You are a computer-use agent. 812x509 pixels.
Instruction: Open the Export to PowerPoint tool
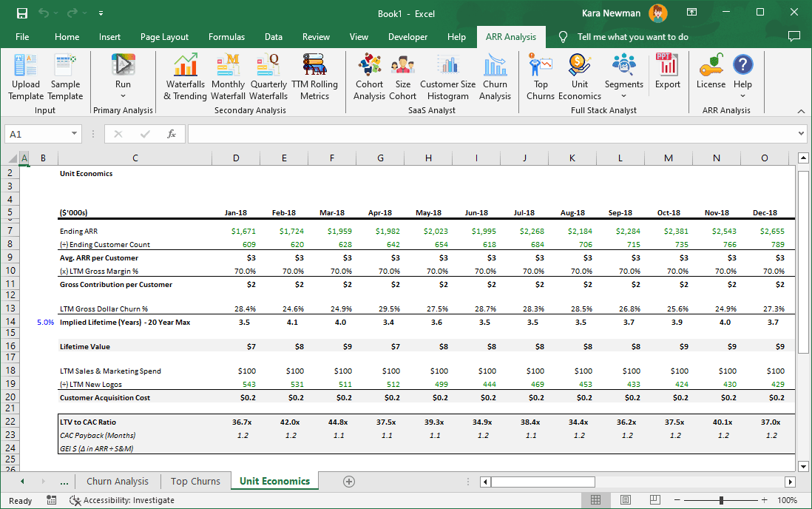pos(667,74)
